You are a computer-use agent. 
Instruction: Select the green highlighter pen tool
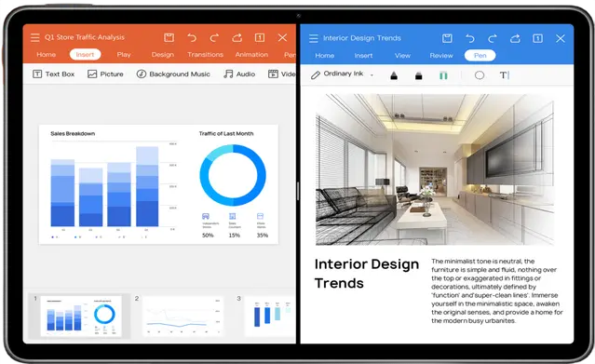[x=443, y=75]
